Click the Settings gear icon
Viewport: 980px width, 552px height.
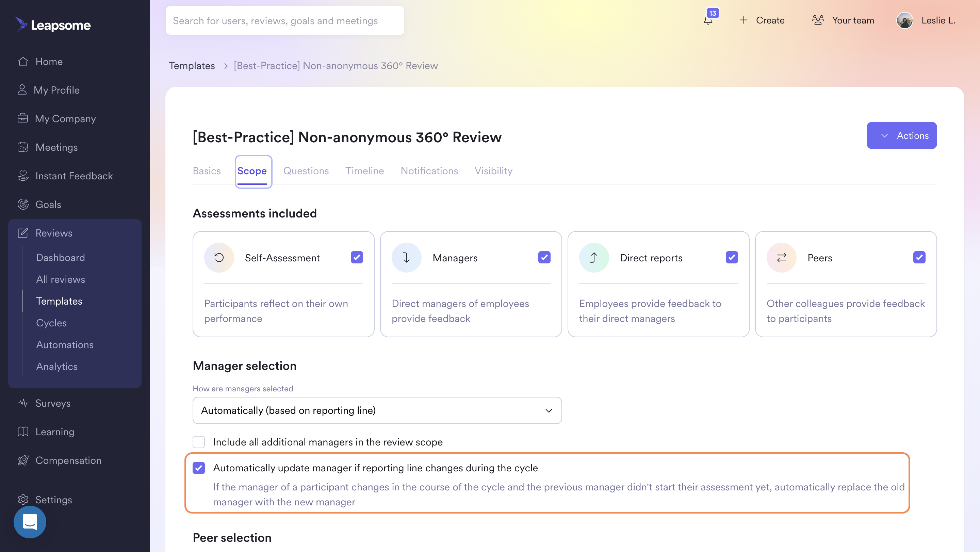23,499
